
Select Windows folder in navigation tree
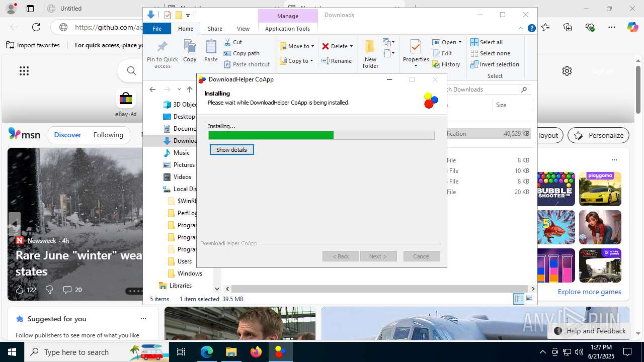point(190,274)
